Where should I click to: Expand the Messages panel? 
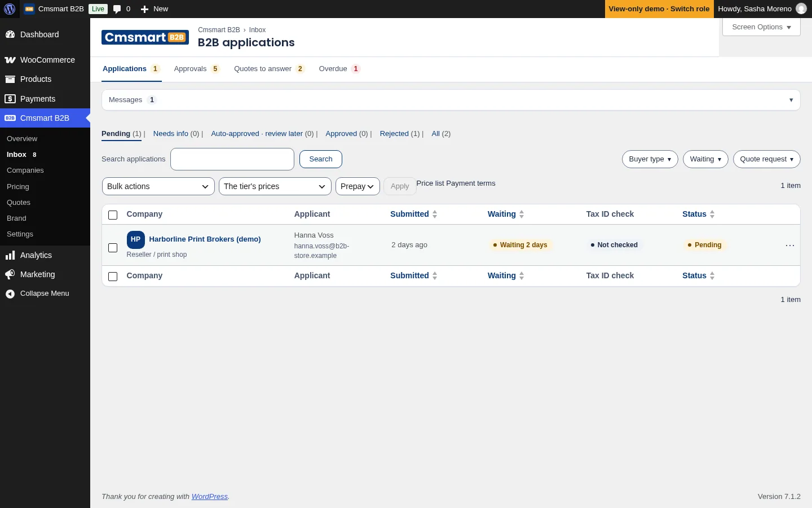451,100
